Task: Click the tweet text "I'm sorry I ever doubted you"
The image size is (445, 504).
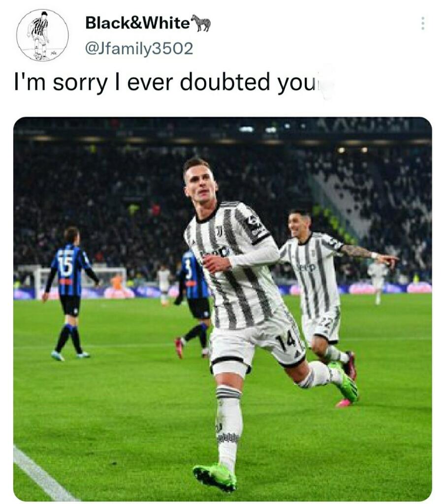Action: [x=164, y=82]
